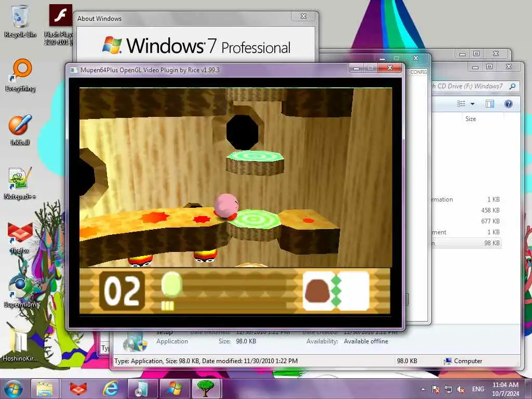Image resolution: width=532 pixels, height=399 pixels.
Task: Select the 1 KB row ending "ment"
Action: pos(467,232)
